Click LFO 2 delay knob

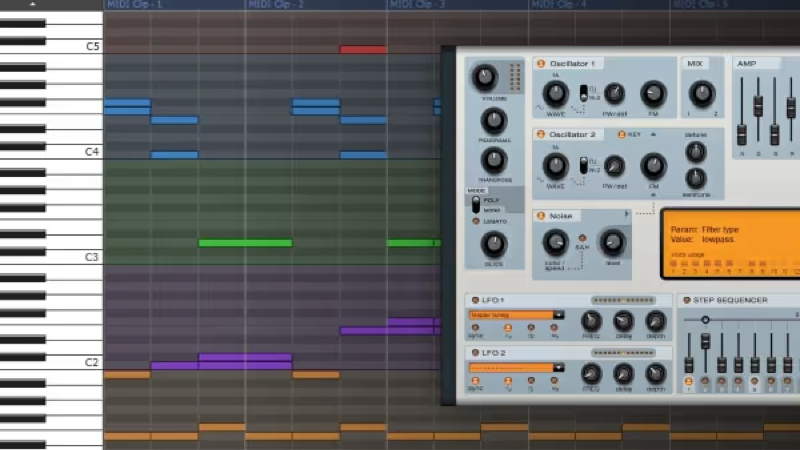click(x=623, y=374)
